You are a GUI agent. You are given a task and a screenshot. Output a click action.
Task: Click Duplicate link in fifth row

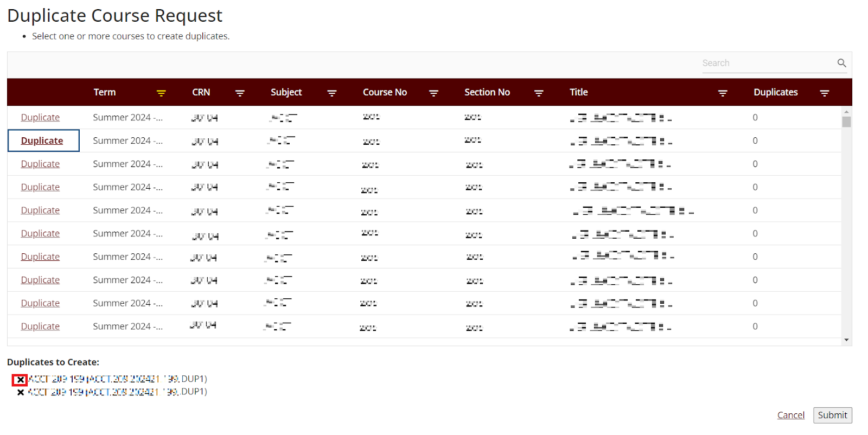40,210
